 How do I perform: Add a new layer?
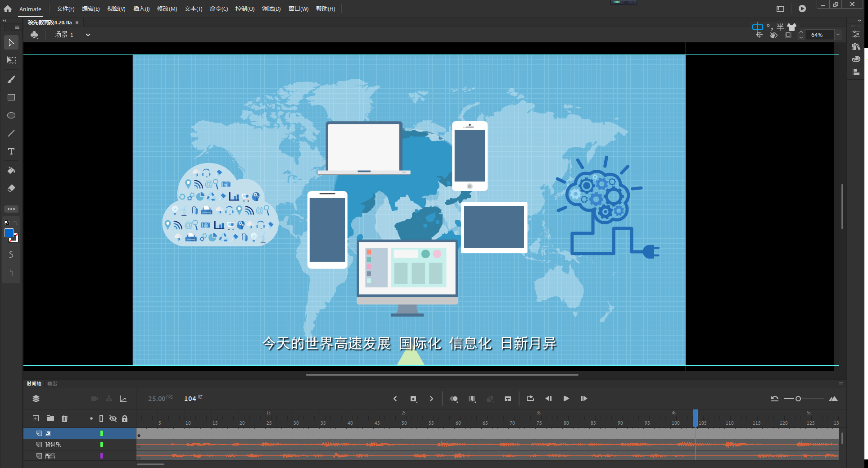tap(36, 418)
